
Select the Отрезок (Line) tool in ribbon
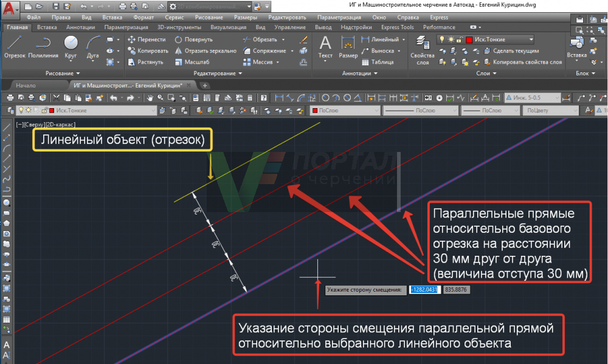(x=15, y=47)
